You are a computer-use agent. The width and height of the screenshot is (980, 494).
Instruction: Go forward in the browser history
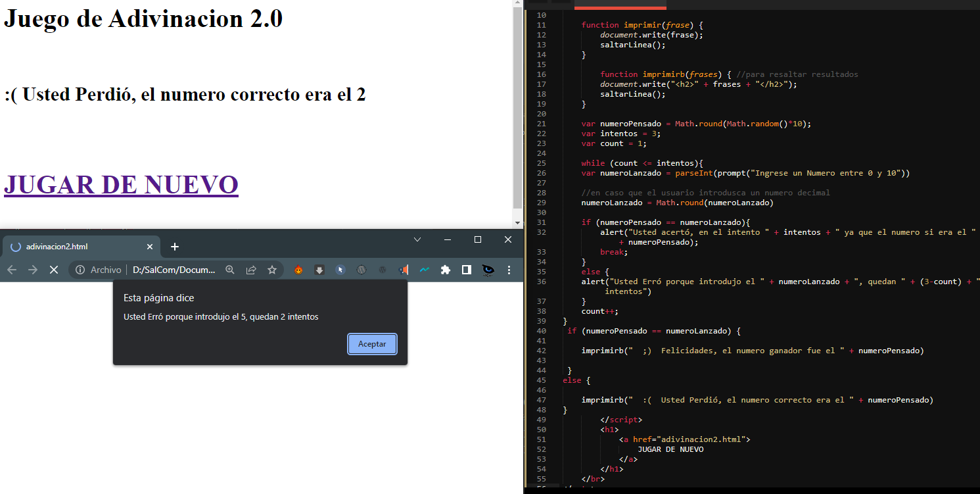[33, 270]
